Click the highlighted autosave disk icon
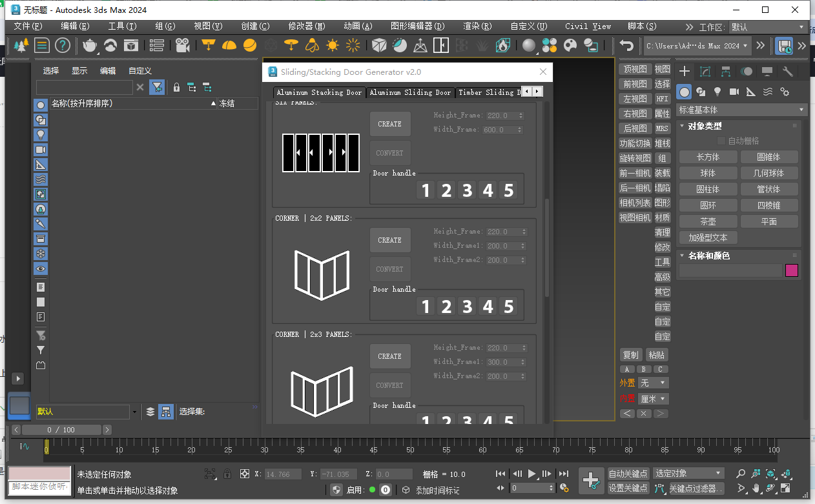815x504 pixels. pyautogui.click(x=785, y=45)
